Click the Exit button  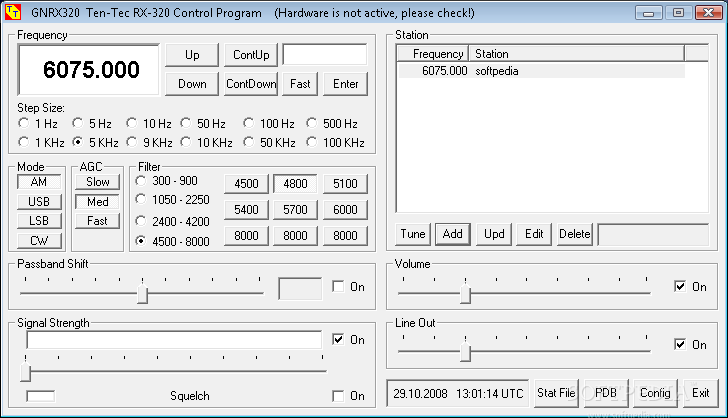pos(700,393)
